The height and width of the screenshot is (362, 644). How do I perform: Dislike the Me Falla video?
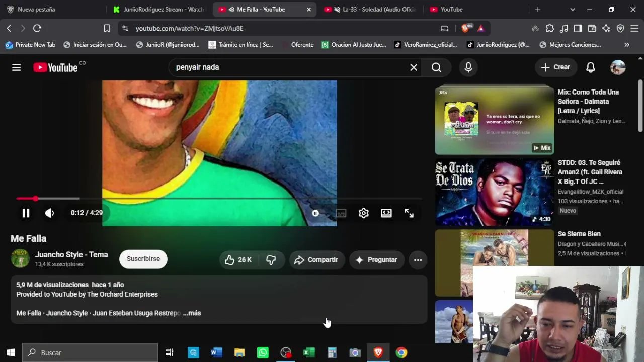click(x=271, y=260)
